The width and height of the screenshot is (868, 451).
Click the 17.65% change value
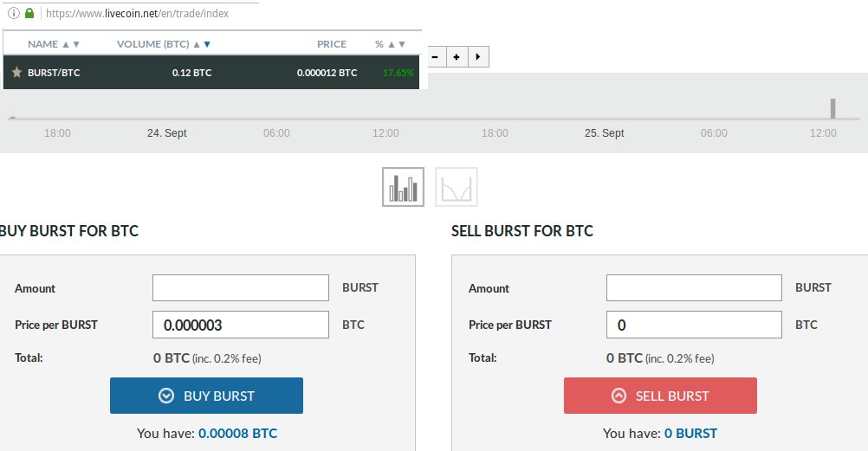click(x=398, y=73)
